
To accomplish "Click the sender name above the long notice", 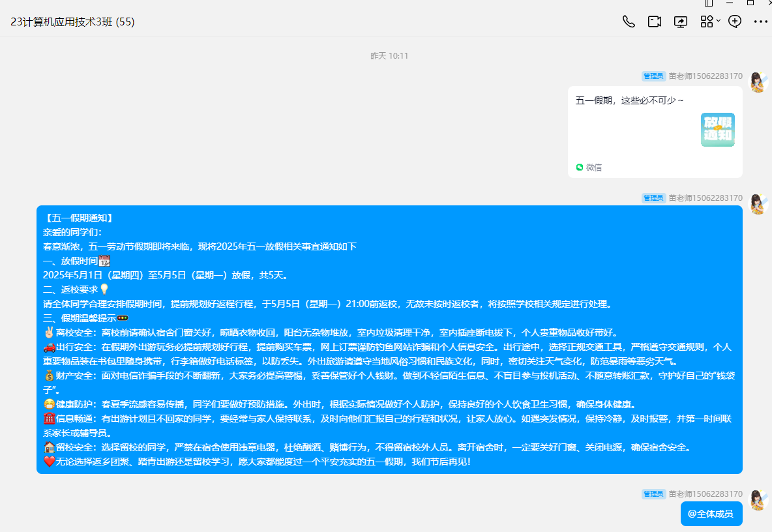I will coord(705,198).
